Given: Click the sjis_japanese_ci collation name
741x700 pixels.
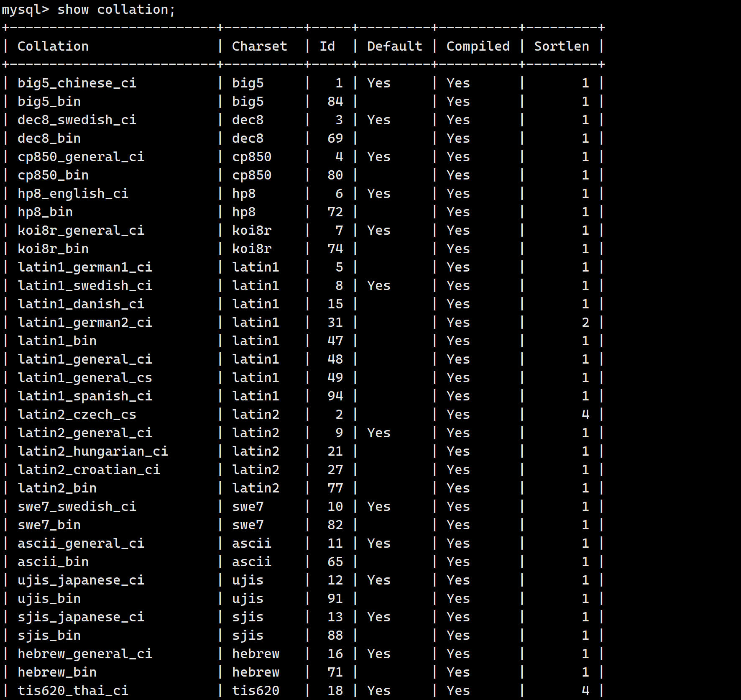Looking at the screenshot, I should [x=81, y=617].
